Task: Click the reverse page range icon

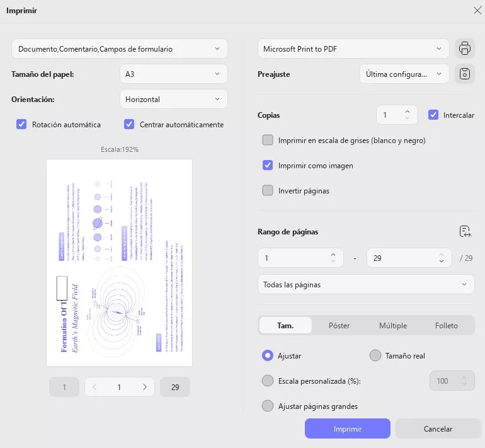Action: tap(465, 231)
